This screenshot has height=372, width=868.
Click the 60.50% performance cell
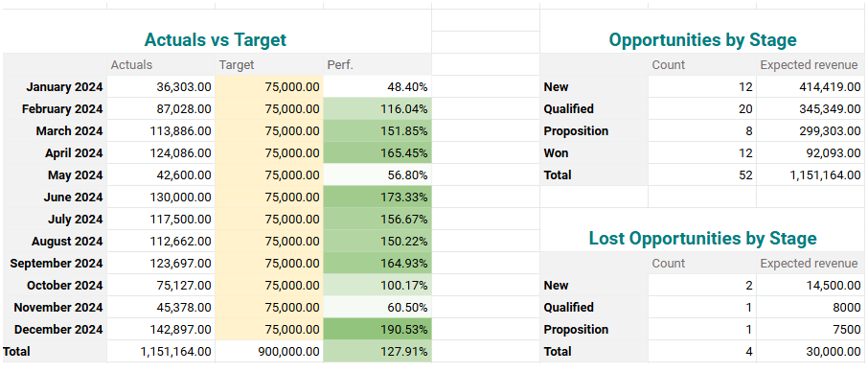[377, 307]
